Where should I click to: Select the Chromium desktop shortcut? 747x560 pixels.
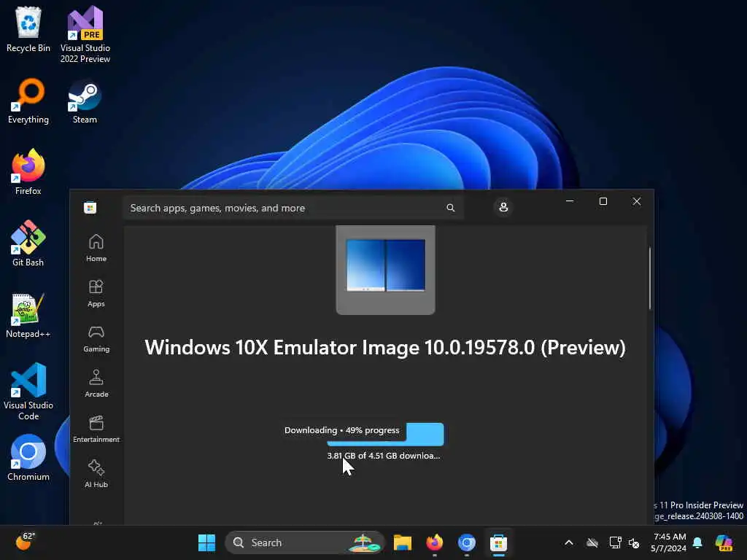(28, 458)
